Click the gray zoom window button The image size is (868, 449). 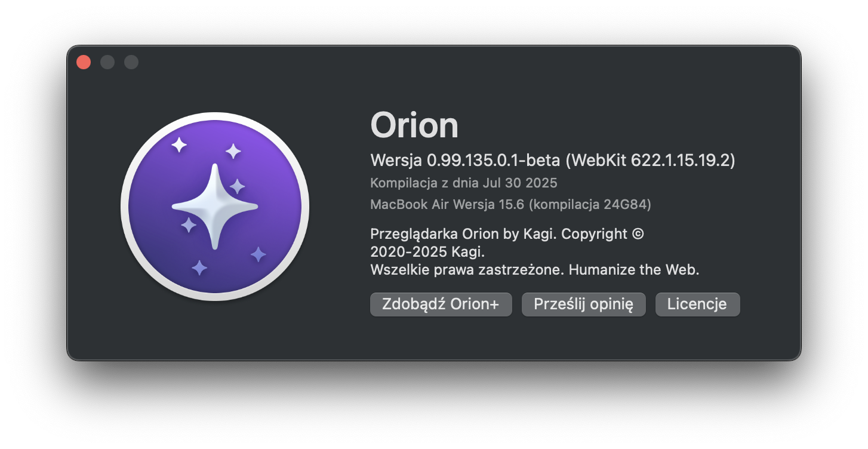pos(131,62)
